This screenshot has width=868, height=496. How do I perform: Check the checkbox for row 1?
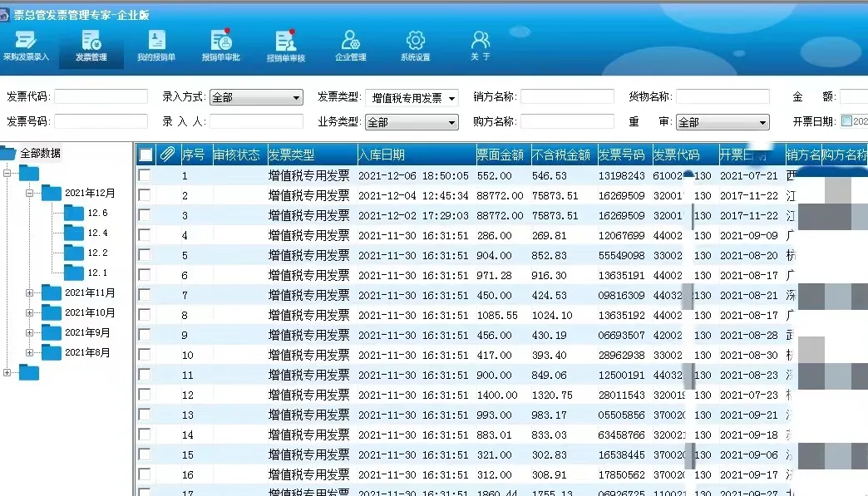(x=145, y=175)
